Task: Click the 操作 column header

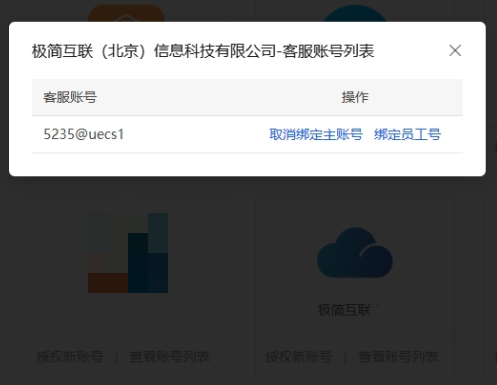Action: 355,97
